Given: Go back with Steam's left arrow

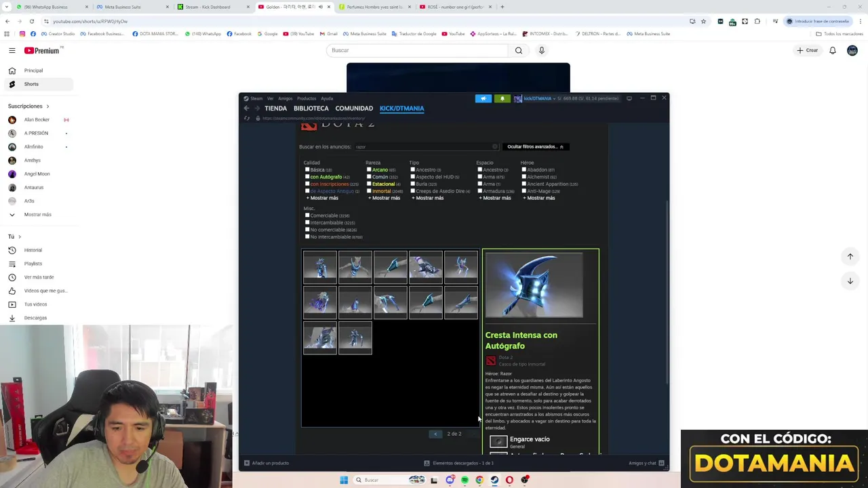Looking at the screenshot, I should pos(247,108).
